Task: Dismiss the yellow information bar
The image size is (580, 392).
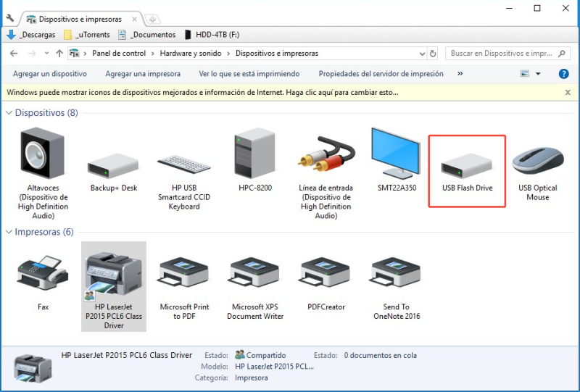Action: (568, 93)
